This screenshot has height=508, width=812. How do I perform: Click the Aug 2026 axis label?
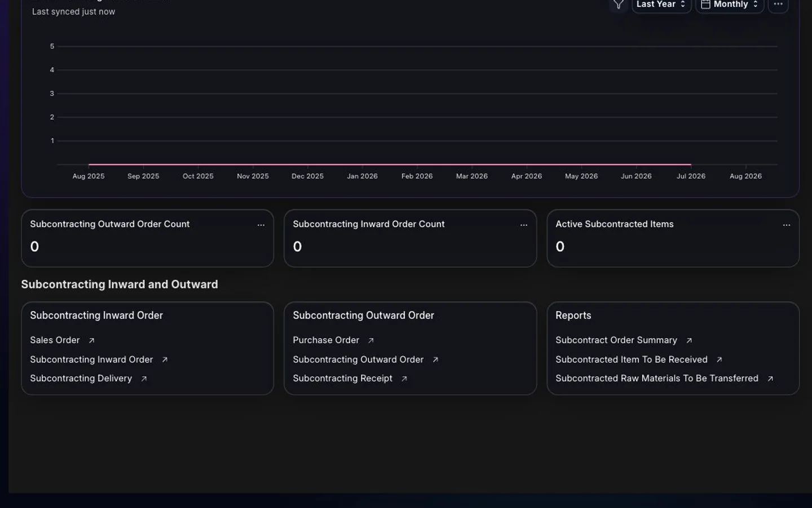pos(745,176)
